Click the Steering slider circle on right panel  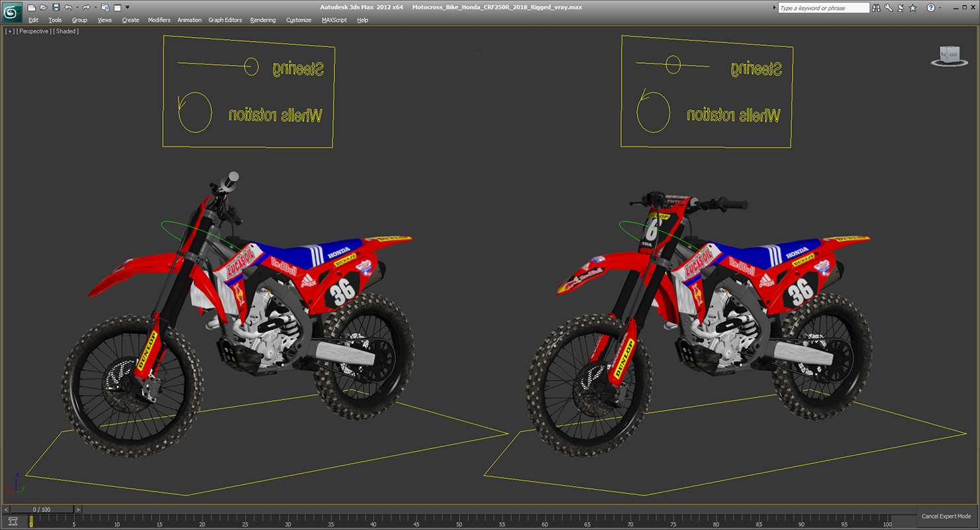[673, 64]
